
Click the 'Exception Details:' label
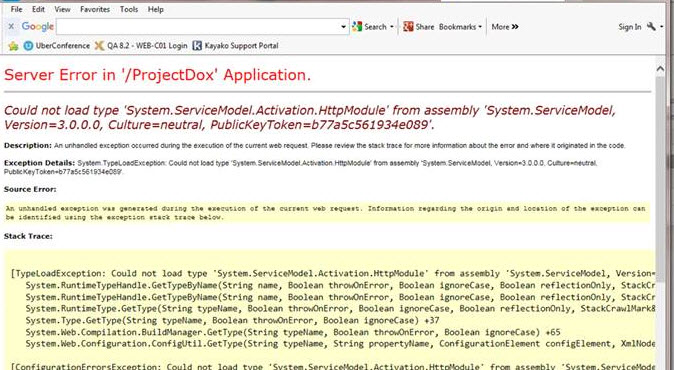(x=40, y=163)
